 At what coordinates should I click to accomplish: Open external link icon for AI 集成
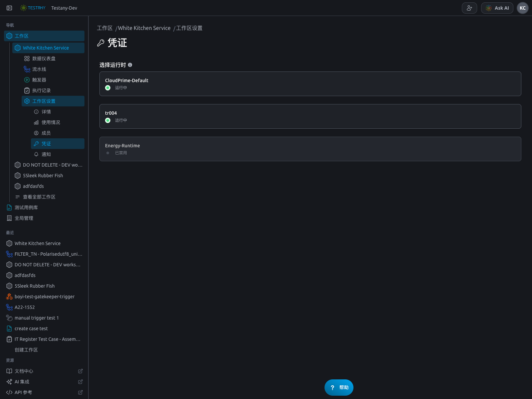[80, 382]
